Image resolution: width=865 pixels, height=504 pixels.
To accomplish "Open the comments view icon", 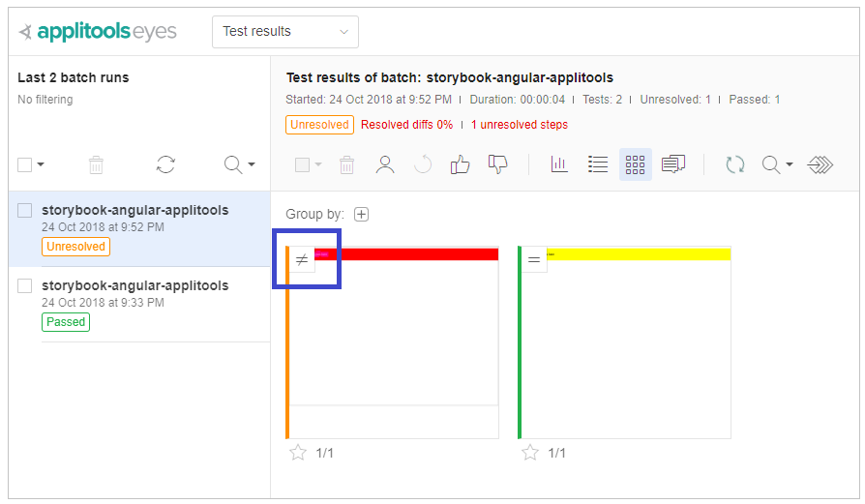I will tap(673, 164).
